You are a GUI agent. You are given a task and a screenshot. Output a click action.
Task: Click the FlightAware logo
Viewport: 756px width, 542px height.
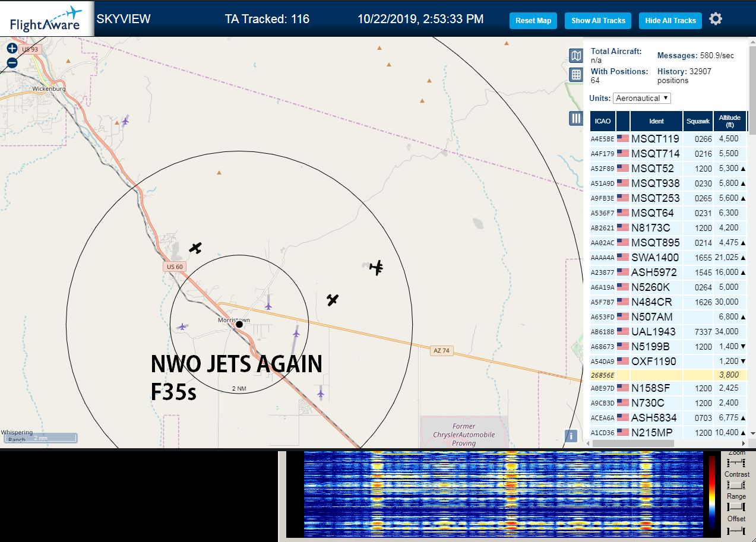[46, 19]
